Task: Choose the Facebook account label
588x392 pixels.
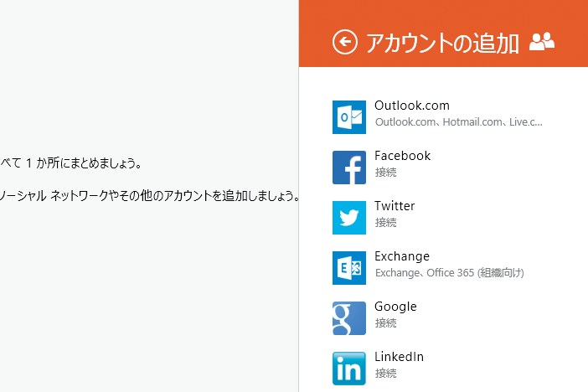Action: coord(402,156)
